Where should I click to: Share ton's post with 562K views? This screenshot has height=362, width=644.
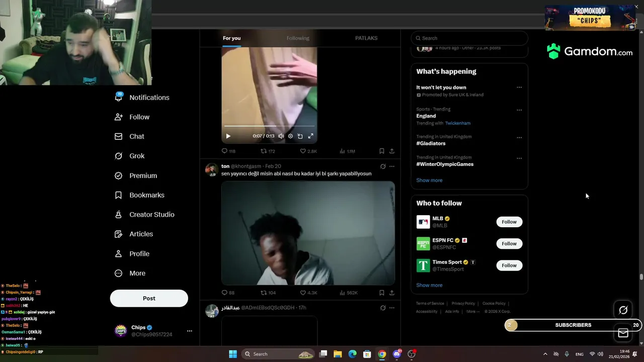(x=392, y=293)
